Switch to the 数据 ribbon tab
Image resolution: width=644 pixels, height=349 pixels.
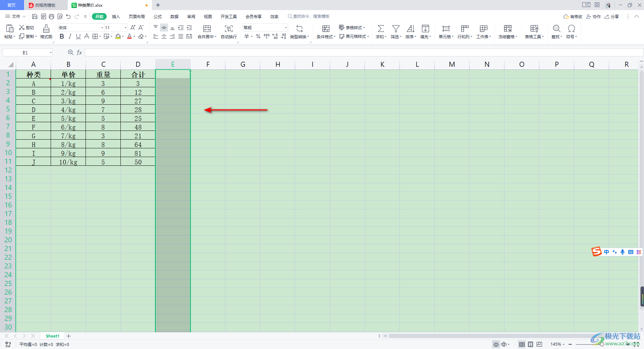pos(174,16)
